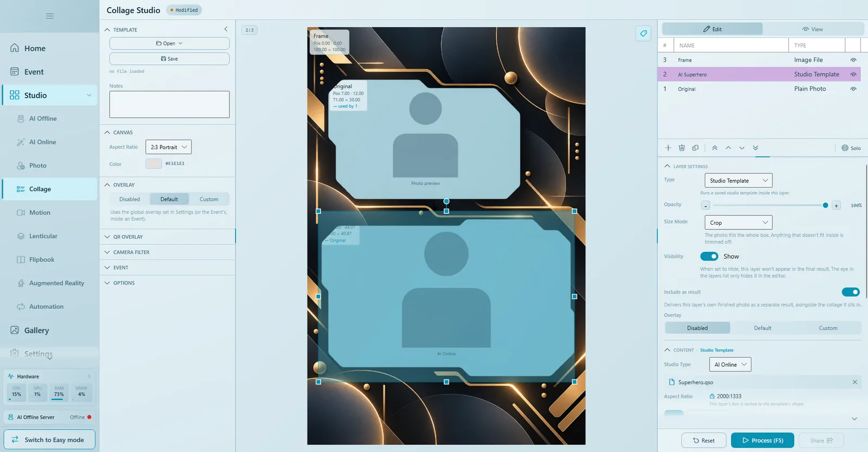This screenshot has width=868, height=452.
Task: Open the Motion studio page
Action: click(x=49, y=213)
